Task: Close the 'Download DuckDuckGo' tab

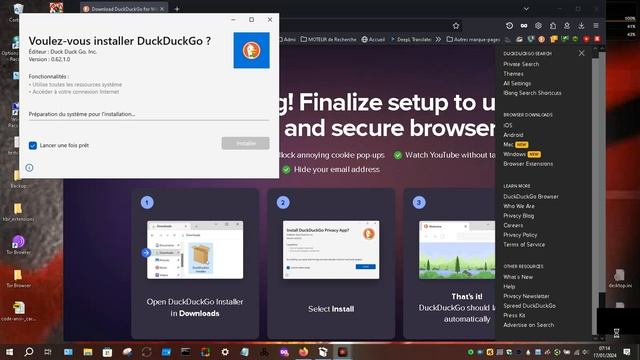Action: click(x=162, y=9)
